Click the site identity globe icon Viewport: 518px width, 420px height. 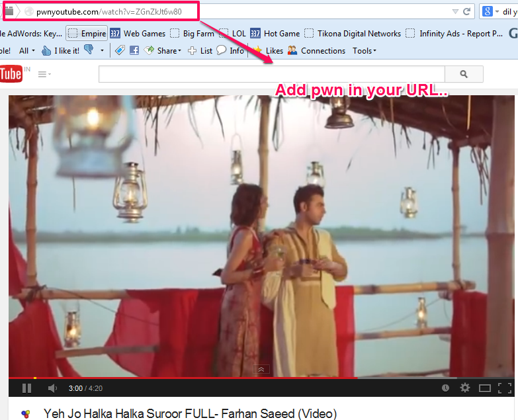coord(29,11)
